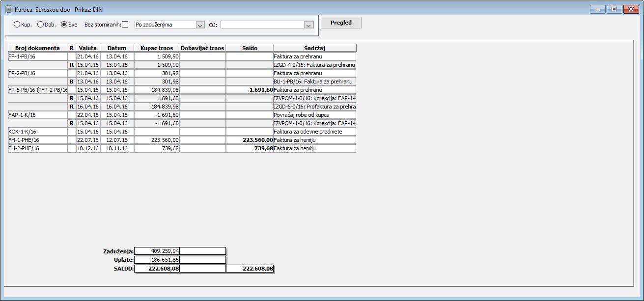Viewport: 644px width, 301px height.
Task: Click the Kupac iznos column header
Action: click(x=157, y=48)
